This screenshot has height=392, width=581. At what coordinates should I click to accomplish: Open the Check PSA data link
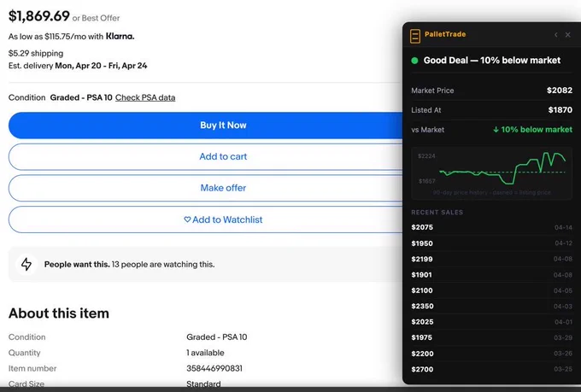click(145, 97)
